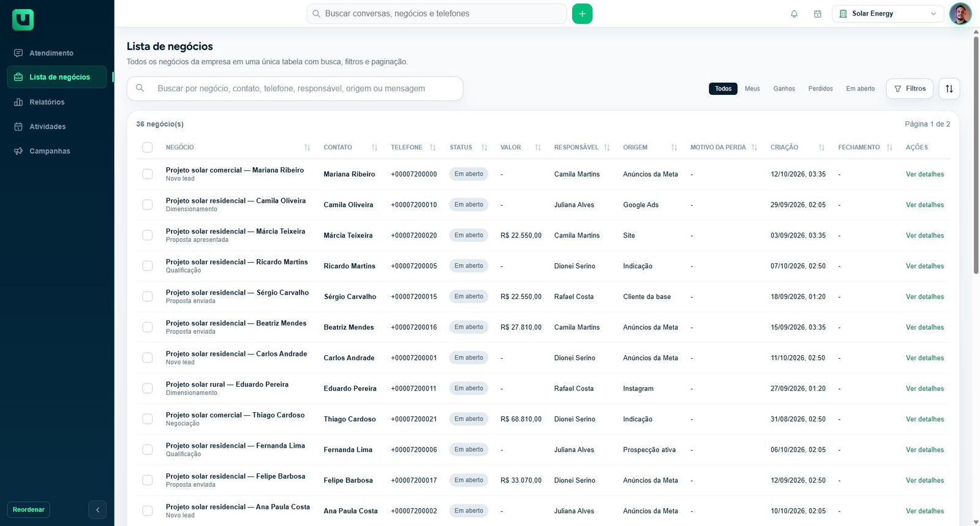The width and height of the screenshot is (980, 526).
Task: Sort by the NEGÓCIO column arrows
Action: click(307, 148)
